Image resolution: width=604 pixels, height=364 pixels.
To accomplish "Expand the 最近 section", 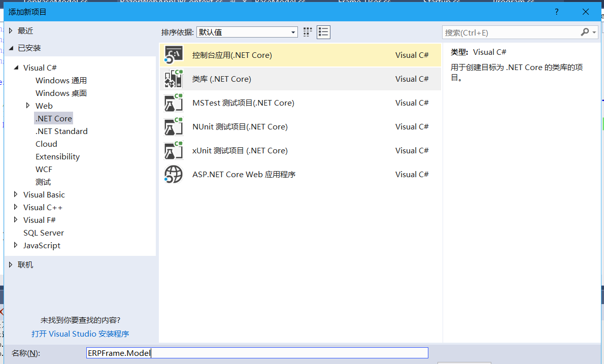I will click(x=11, y=30).
